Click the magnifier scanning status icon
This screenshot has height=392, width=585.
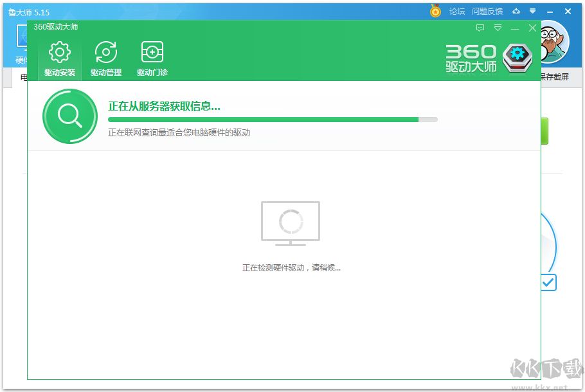(x=69, y=116)
